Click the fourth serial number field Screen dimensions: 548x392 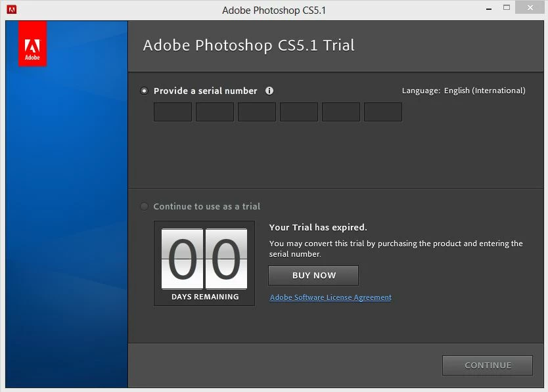pyautogui.click(x=299, y=112)
